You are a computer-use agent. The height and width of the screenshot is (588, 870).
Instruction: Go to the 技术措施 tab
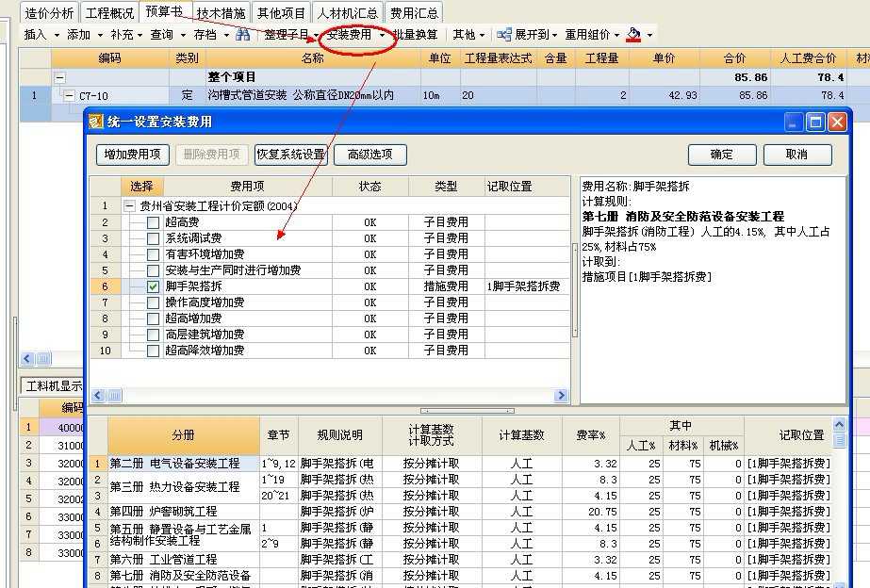222,13
